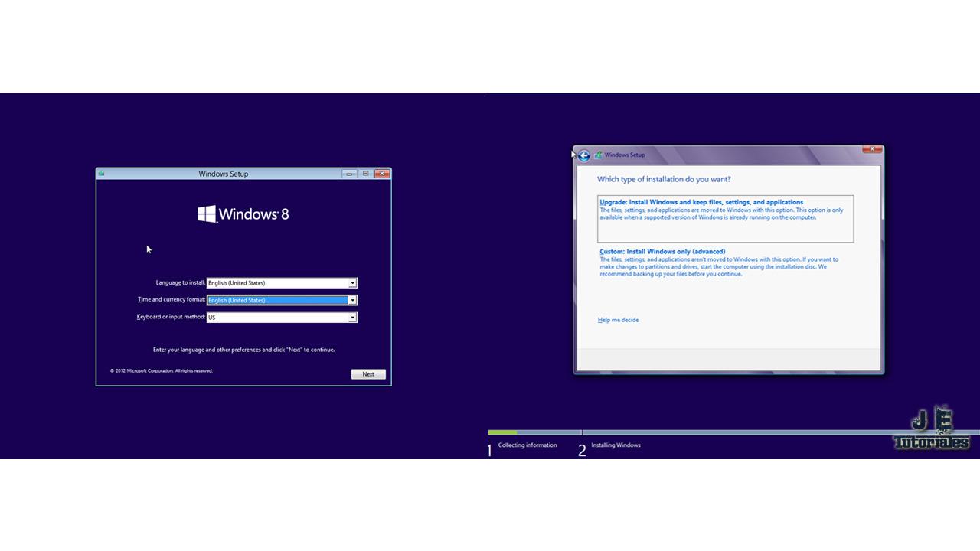The width and height of the screenshot is (980, 551).
Task: Go back using the installation type window's back arrow
Action: [x=584, y=155]
